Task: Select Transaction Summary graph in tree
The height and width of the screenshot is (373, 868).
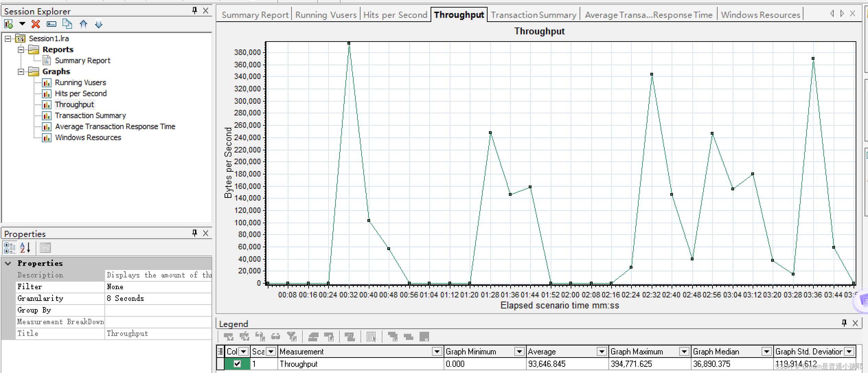Action: (x=90, y=115)
